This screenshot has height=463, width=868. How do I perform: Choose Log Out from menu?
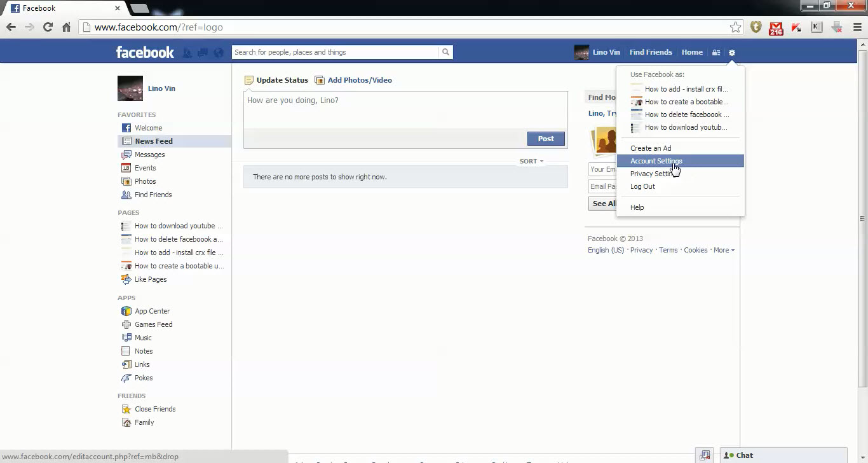coord(680,186)
